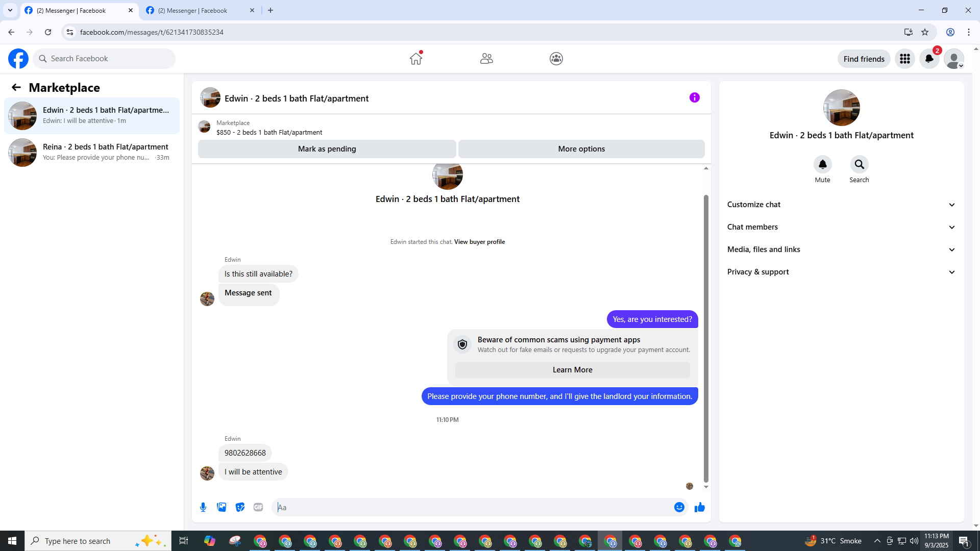Open Copilot from the taskbar
The height and width of the screenshot is (551, 980).
coord(210,541)
